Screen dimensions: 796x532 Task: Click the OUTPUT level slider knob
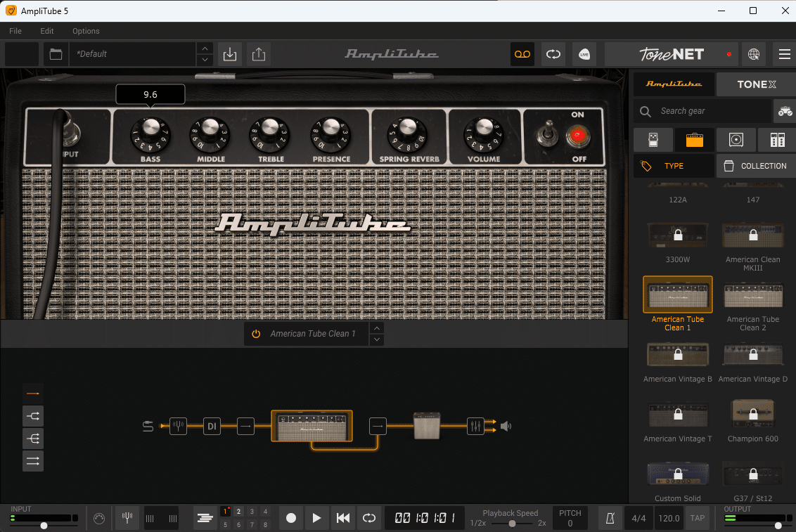[x=778, y=526]
